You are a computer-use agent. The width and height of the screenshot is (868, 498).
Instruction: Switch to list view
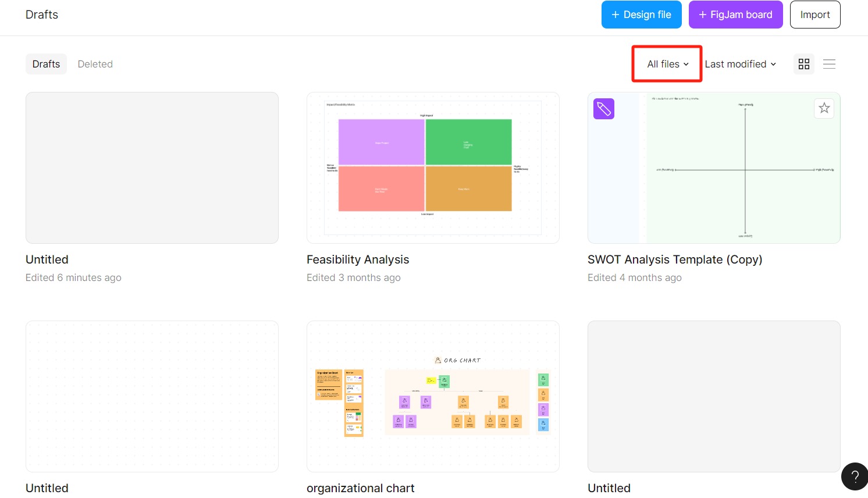point(830,64)
